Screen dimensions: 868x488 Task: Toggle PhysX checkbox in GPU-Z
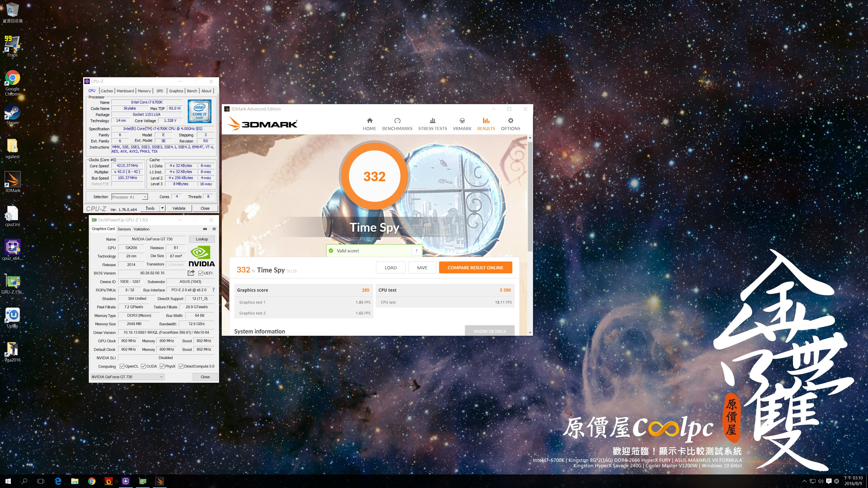(x=162, y=366)
